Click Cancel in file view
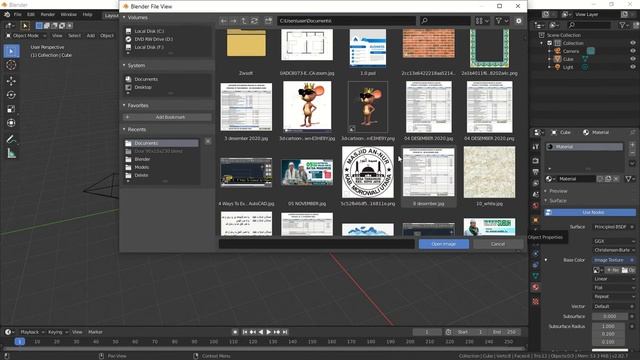Screen dimensions: 640x360 click(498, 244)
